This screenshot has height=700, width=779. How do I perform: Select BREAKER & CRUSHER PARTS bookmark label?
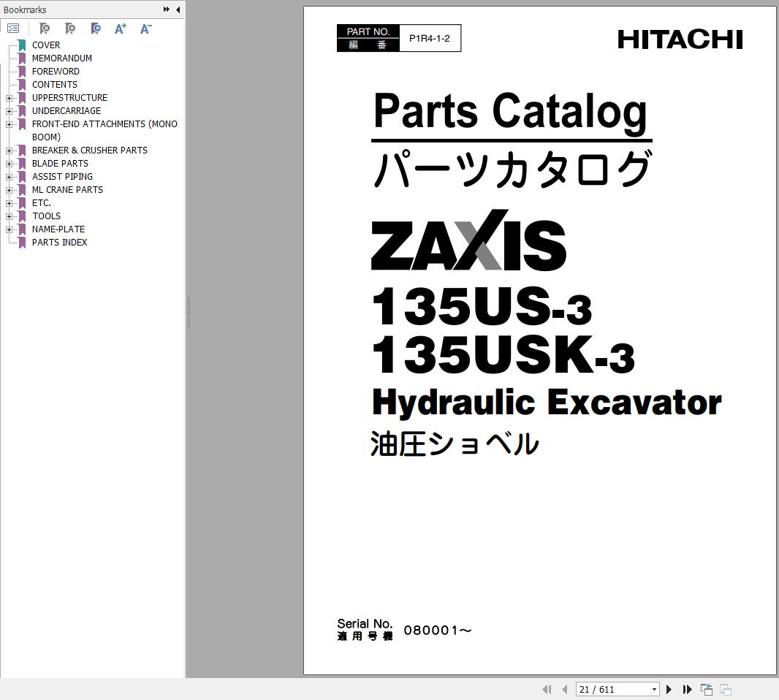89,150
